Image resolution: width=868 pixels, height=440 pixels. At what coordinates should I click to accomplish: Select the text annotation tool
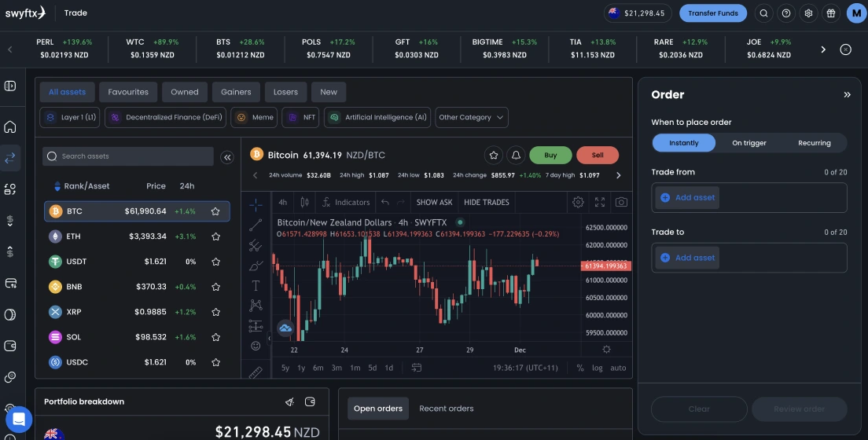[256, 285]
